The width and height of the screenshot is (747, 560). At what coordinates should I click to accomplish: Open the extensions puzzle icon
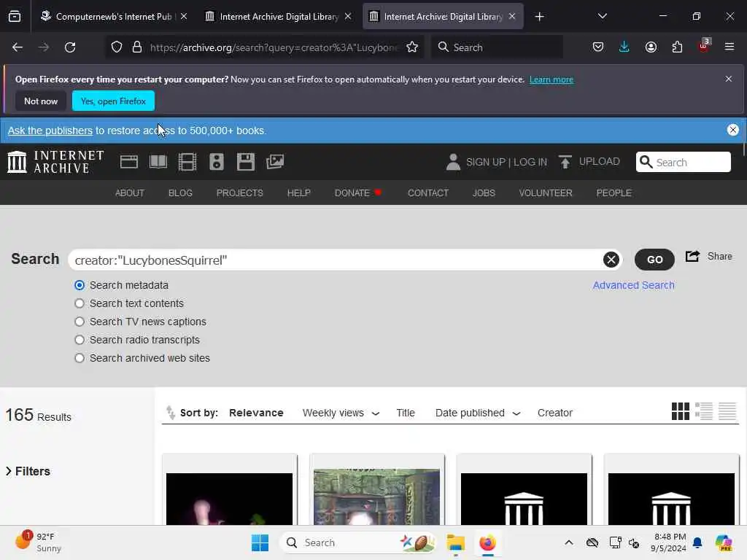[x=677, y=47]
